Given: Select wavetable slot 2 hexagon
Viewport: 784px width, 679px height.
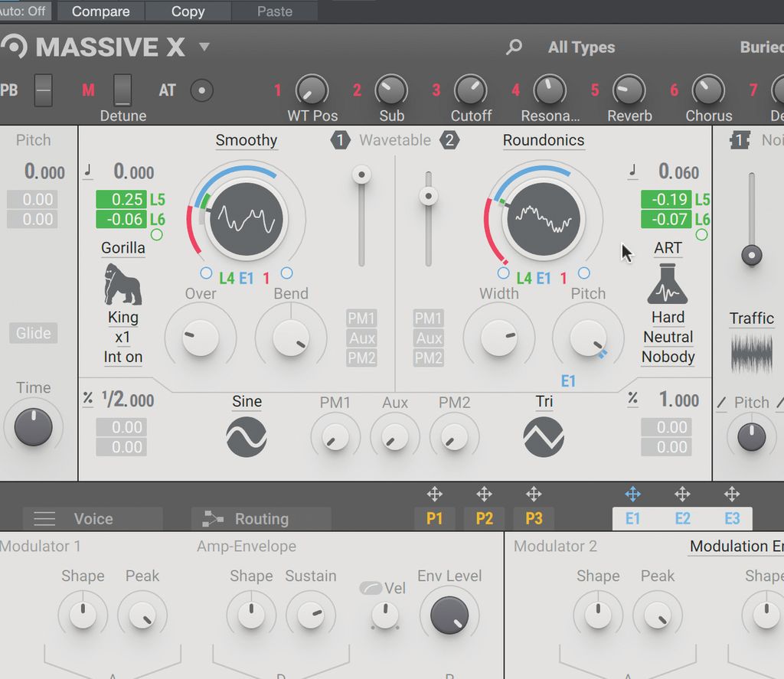Looking at the screenshot, I should point(450,140).
